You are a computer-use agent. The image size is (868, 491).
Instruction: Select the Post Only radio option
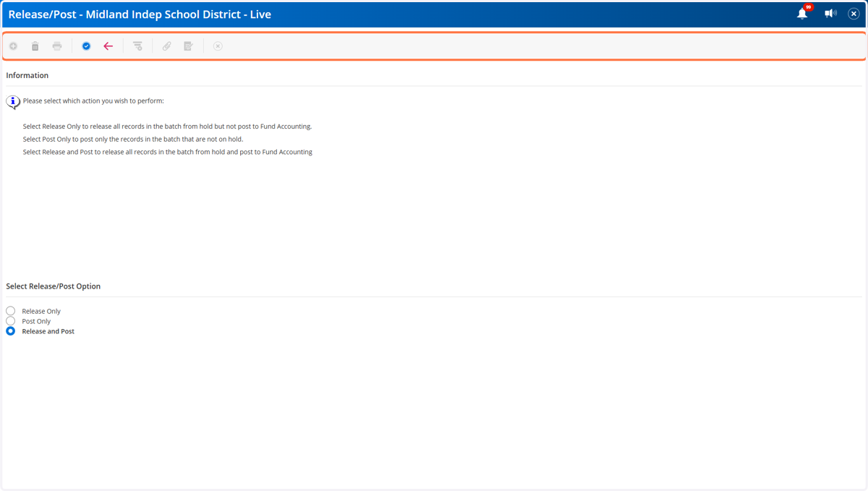(10, 321)
